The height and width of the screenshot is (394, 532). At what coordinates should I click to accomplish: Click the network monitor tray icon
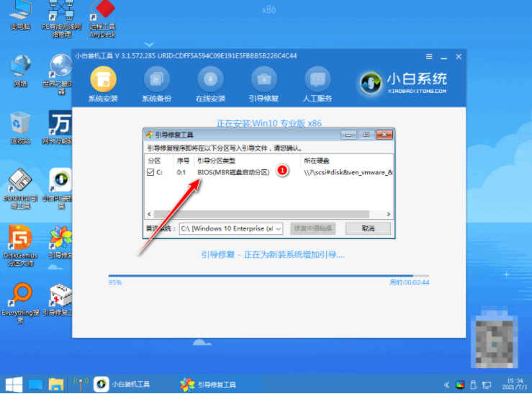coord(487,385)
